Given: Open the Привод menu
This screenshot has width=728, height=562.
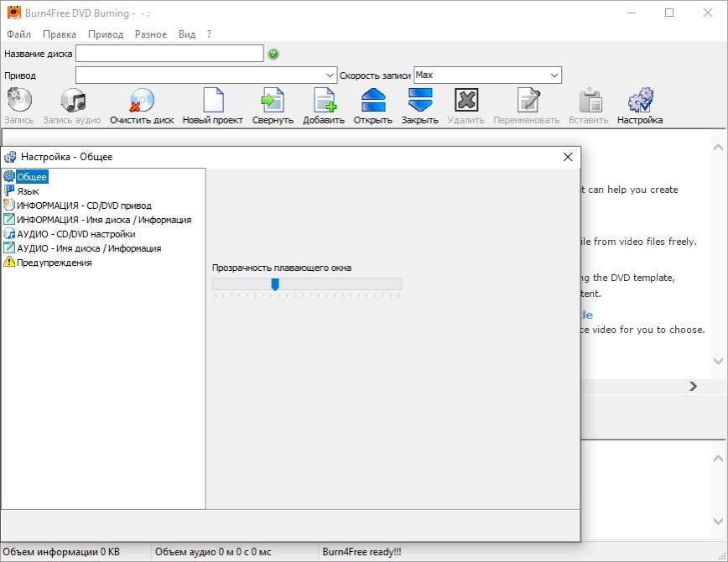Looking at the screenshot, I should pos(106,34).
